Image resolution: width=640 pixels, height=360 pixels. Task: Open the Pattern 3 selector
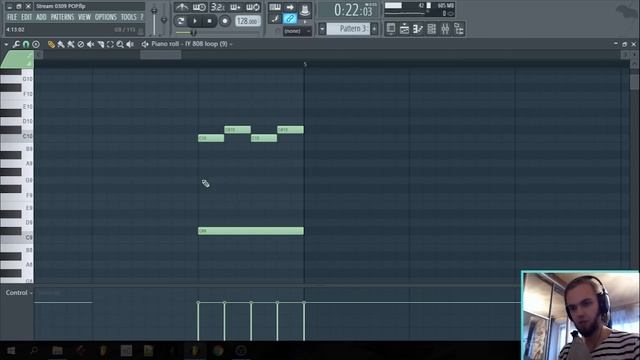coord(348,29)
